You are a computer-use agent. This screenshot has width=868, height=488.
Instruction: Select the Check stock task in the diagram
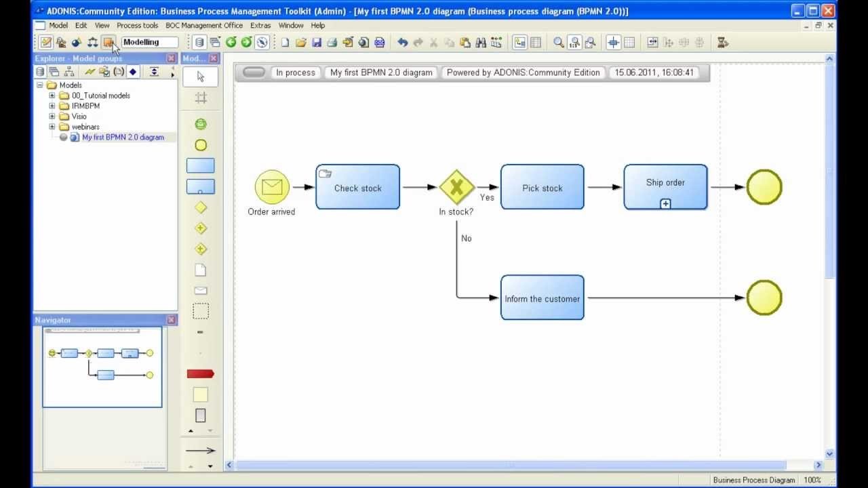[357, 188]
